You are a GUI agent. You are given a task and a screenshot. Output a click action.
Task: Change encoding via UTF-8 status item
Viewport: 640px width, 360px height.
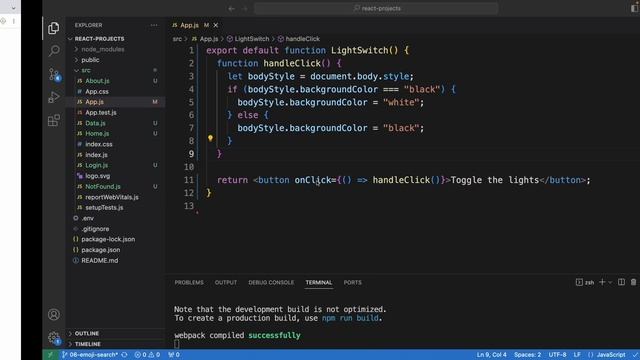point(558,355)
